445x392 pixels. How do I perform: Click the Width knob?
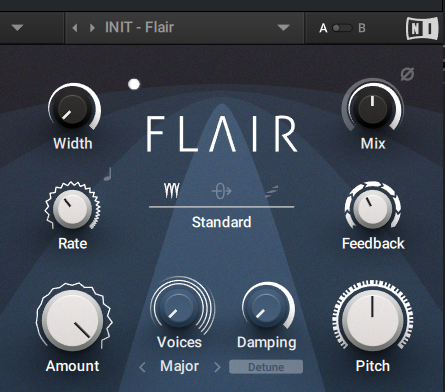tap(73, 109)
